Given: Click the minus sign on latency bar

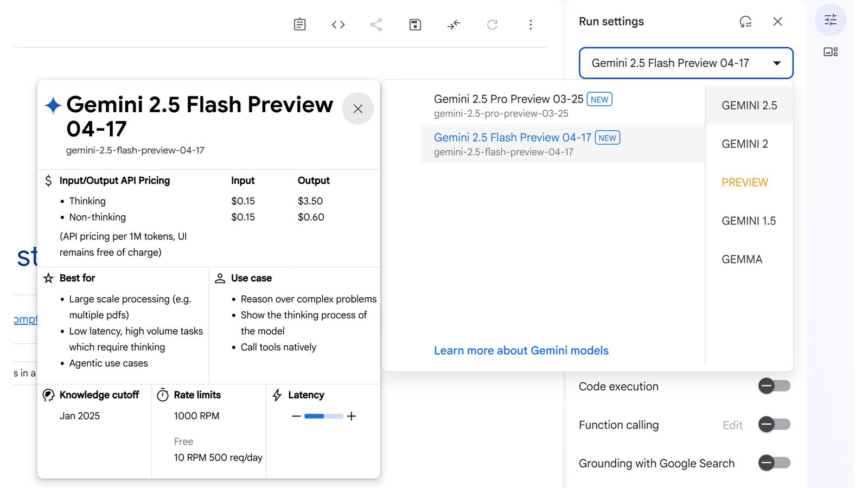Looking at the screenshot, I should coord(296,416).
